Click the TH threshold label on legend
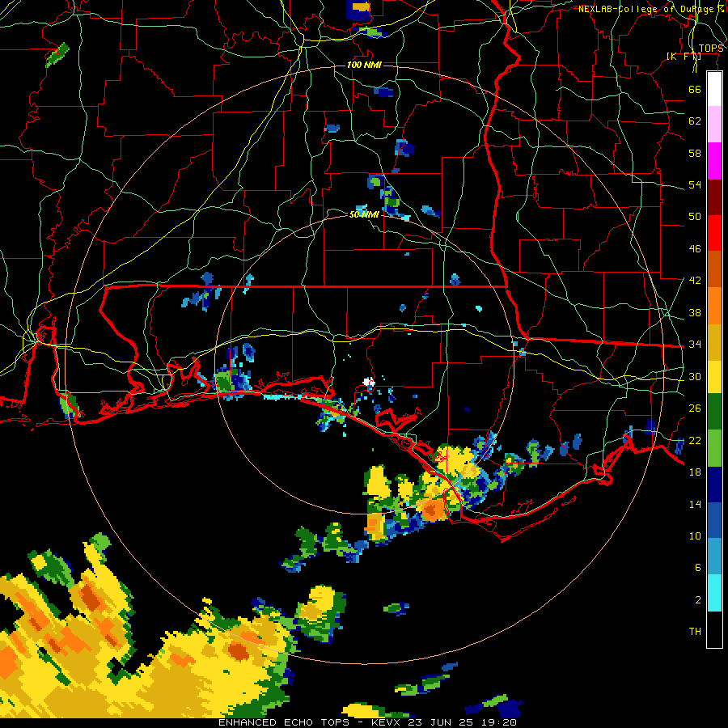 pyautogui.click(x=695, y=632)
